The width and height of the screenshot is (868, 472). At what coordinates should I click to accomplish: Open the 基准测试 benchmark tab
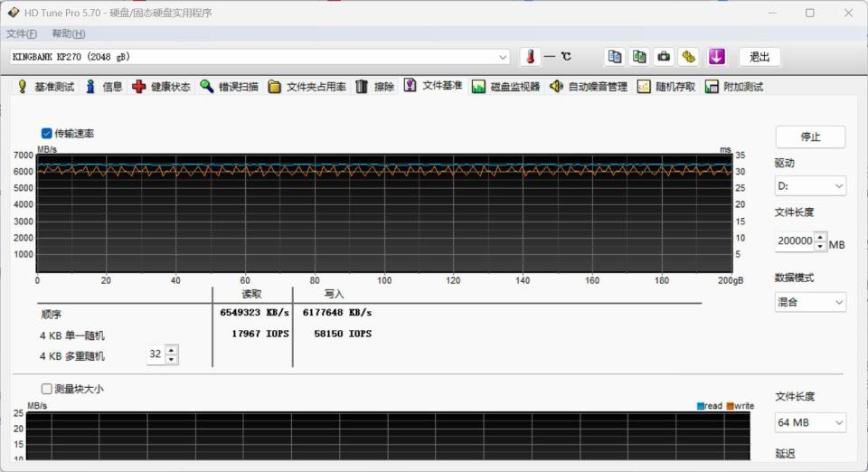[x=45, y=87]
